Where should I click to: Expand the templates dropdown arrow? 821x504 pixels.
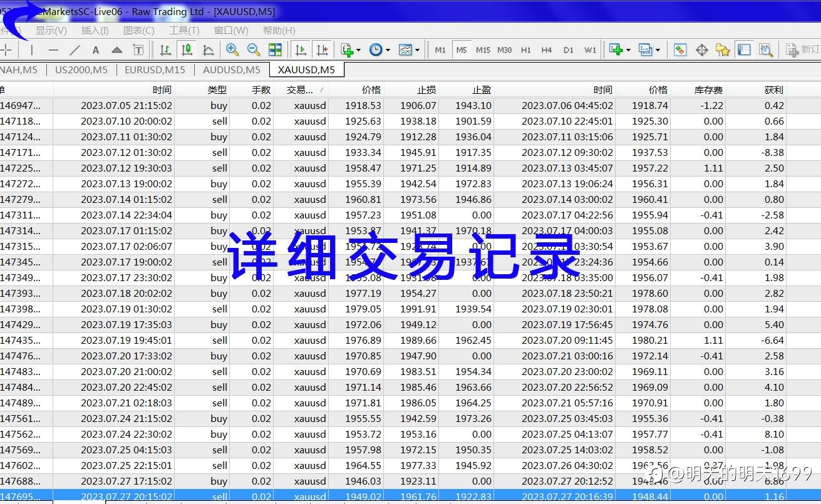pyautogui.click(x=417, y=50)
